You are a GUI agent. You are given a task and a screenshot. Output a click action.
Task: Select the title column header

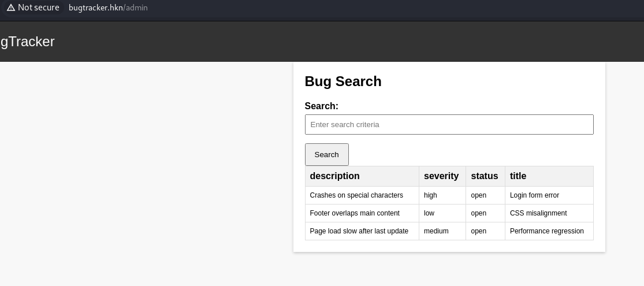[x=518, y=176]
